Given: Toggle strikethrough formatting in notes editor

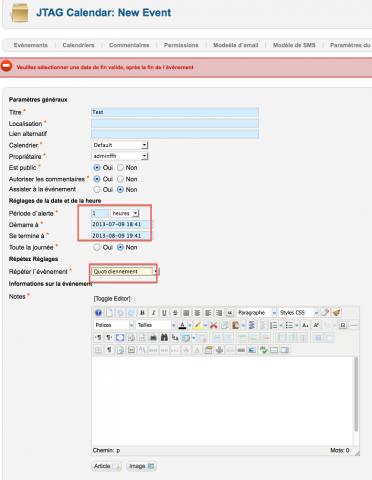Looking at the screenshot, I should (x=175, y=313).
